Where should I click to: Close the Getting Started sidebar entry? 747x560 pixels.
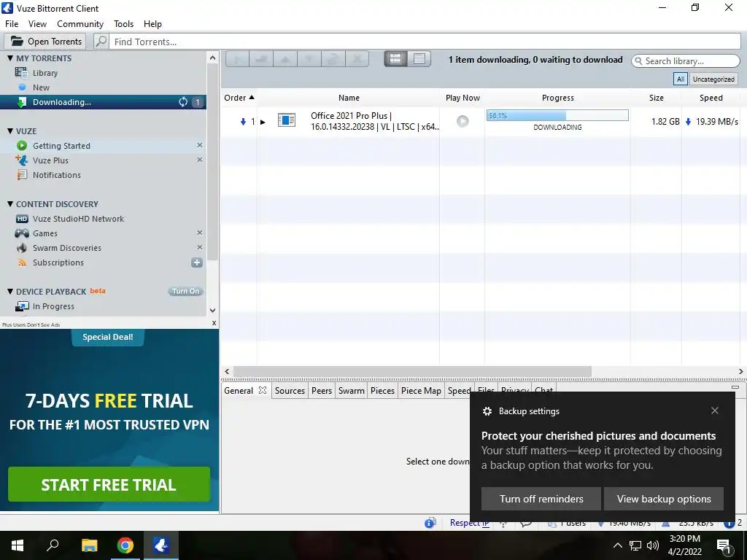click(200, 145)
